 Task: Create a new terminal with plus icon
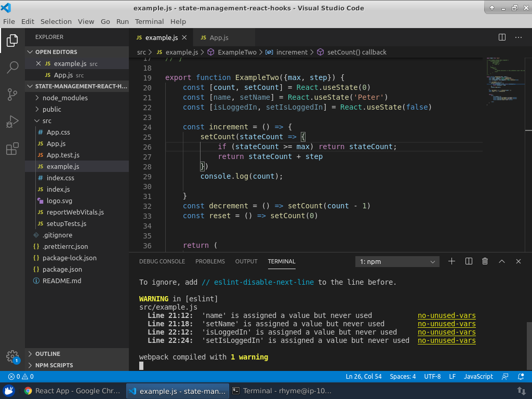(451, 261)
